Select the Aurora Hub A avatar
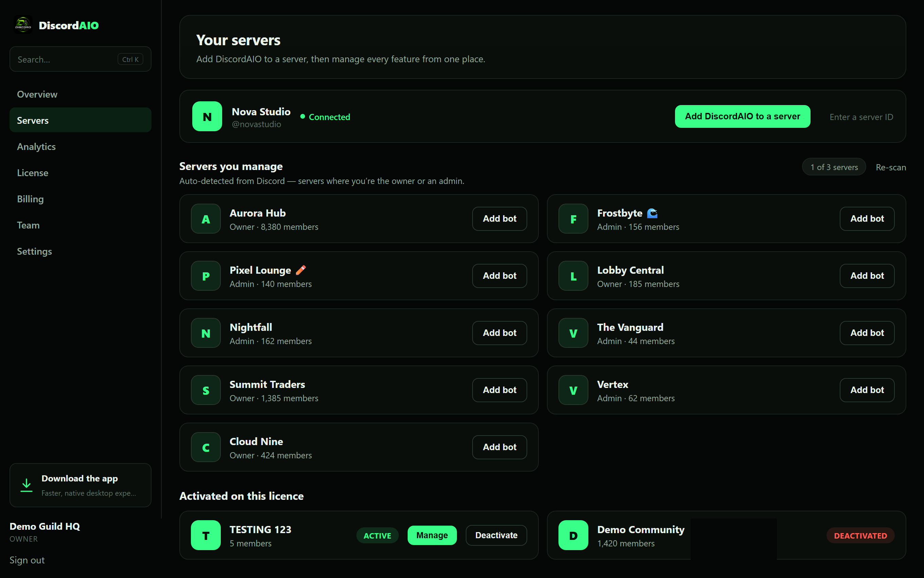The width and height of the screenshot is (924, 578). (x=206, y=219)
